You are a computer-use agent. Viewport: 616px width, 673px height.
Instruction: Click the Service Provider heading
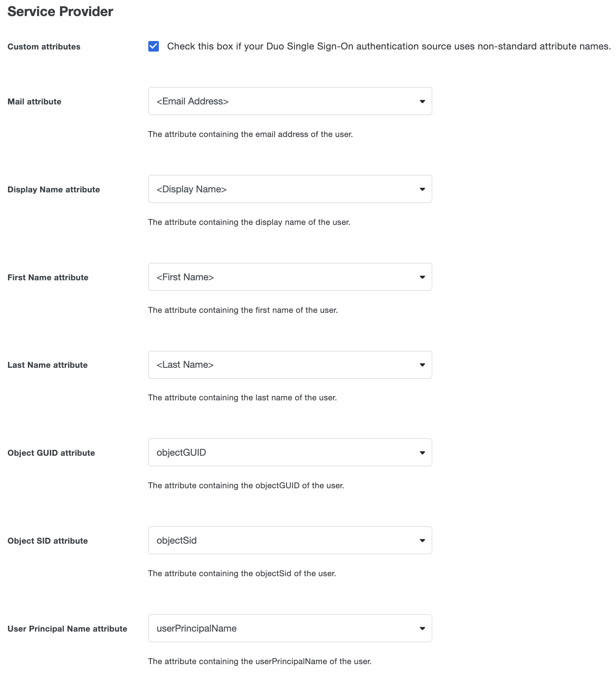(60, 11)
